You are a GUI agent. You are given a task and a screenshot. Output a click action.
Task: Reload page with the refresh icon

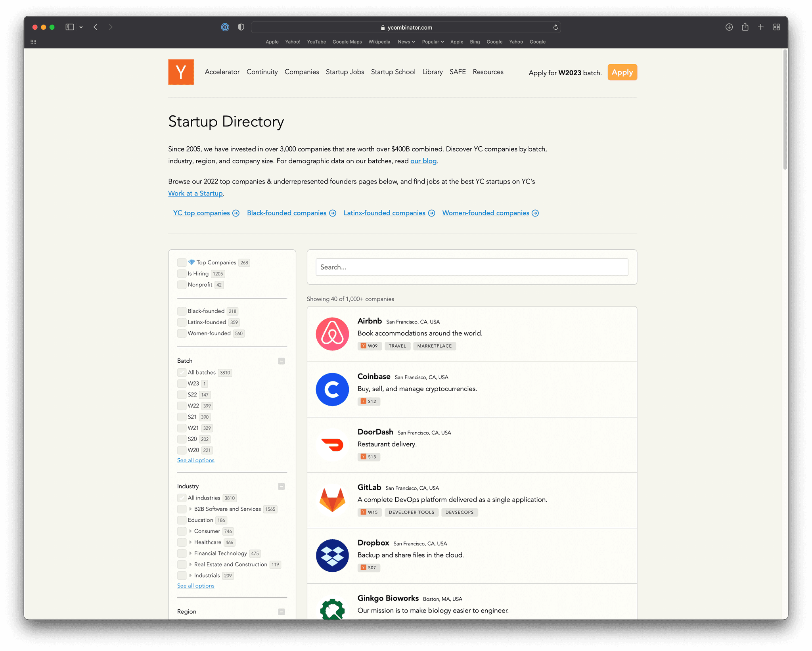[x=555, y=27]
